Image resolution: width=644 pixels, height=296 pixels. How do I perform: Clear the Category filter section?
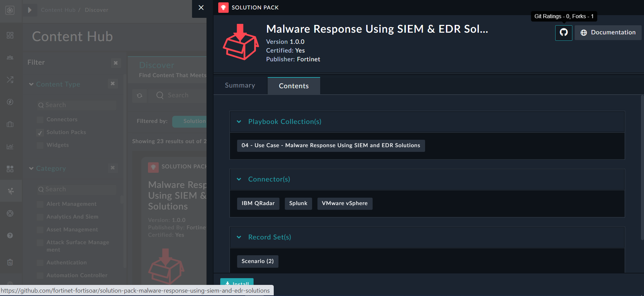113,168
